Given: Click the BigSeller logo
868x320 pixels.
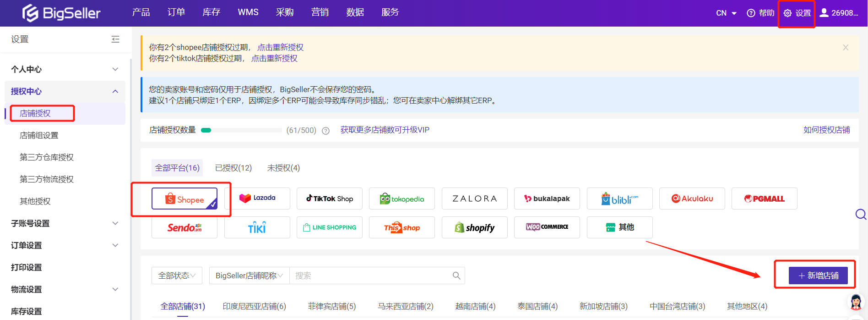Looking at the screenshot, I should (61, 13).
